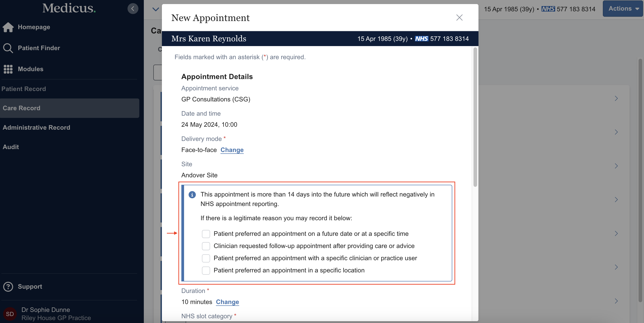Open Patient Finder from the sidebar
Image resolution: width=644 pixels, height=323 pixels.
pos(39,48)
